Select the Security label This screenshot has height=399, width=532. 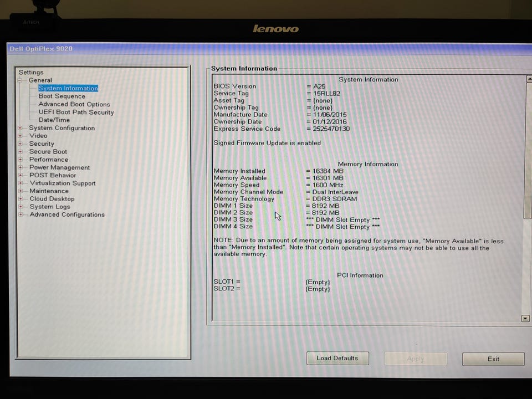click(42, 144)
